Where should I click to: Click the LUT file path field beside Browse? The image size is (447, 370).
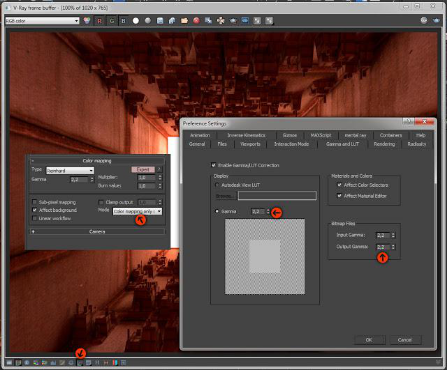pyautogui.click(x=277, y=196)
